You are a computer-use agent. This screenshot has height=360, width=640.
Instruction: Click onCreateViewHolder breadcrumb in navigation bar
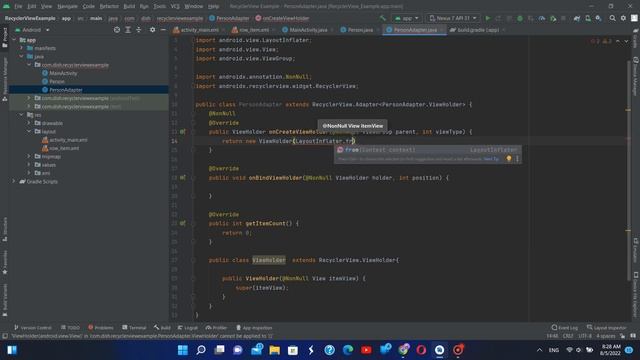(282, 18)
